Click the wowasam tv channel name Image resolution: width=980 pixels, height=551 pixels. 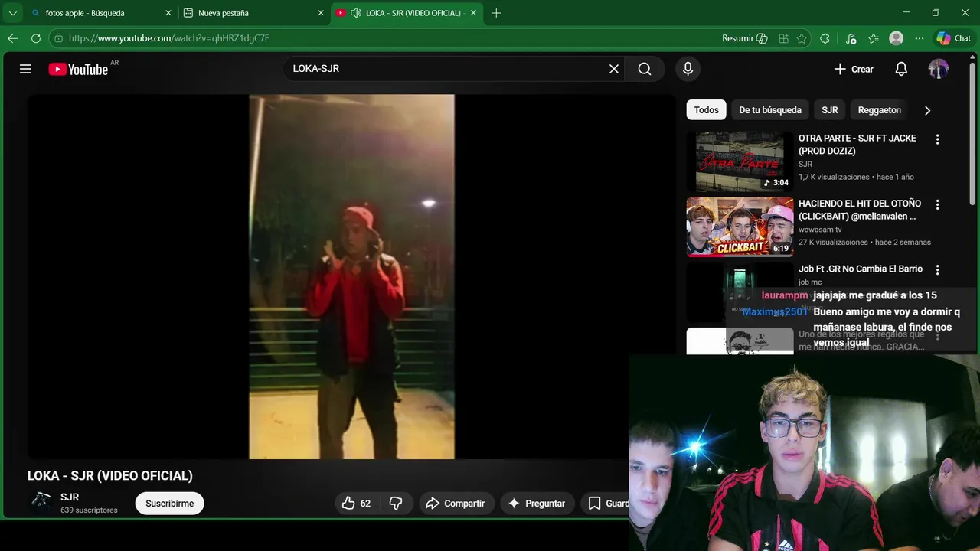(820, 230)
